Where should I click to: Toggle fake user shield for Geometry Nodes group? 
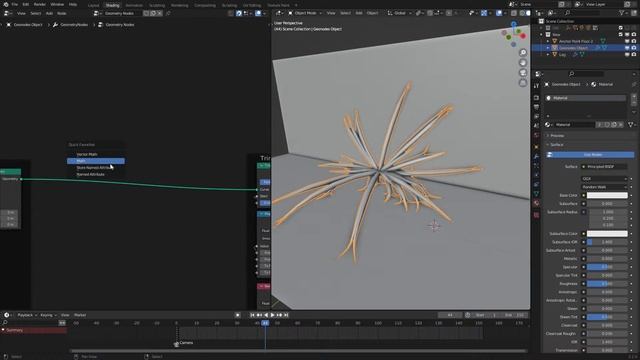coord(146,13)
